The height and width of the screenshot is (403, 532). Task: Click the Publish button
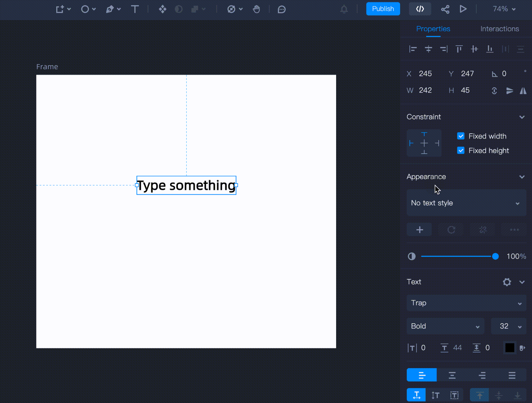383,9
